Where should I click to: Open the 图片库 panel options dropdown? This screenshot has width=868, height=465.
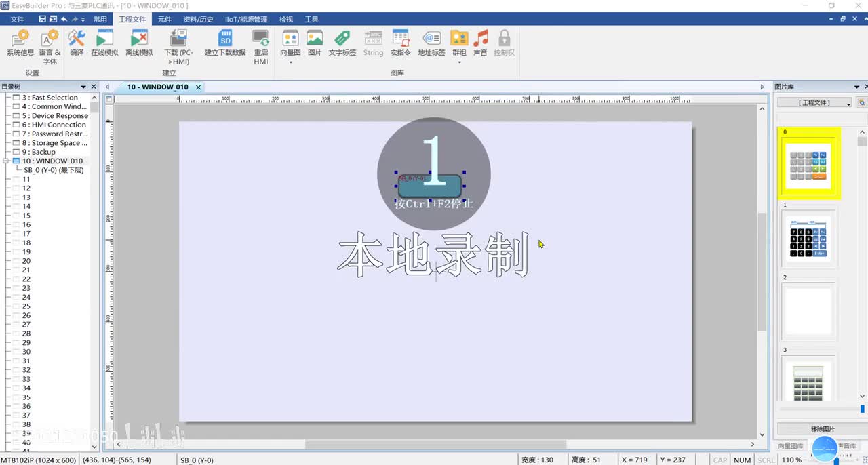tap(857, 87)
